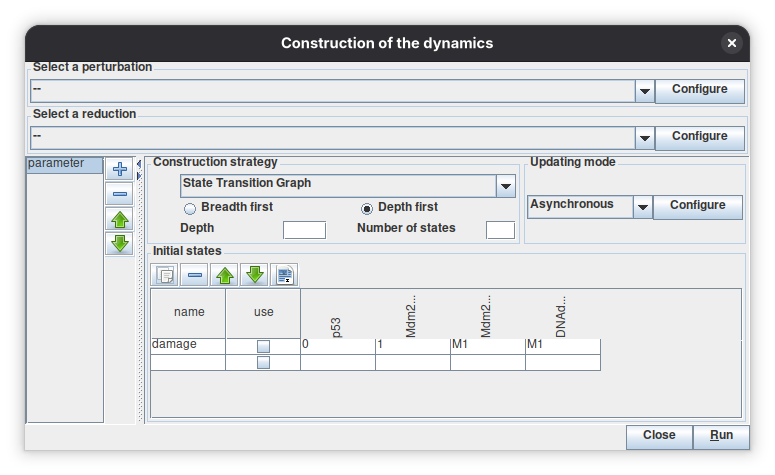Click Configure button for perturbation
The width and height of the screenshot is (775, 475).
[699, 91]
